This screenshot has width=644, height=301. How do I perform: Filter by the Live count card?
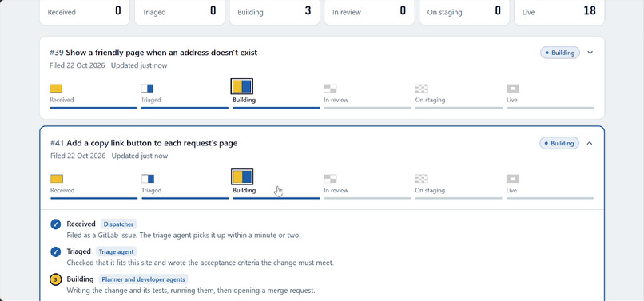(559, 11)
